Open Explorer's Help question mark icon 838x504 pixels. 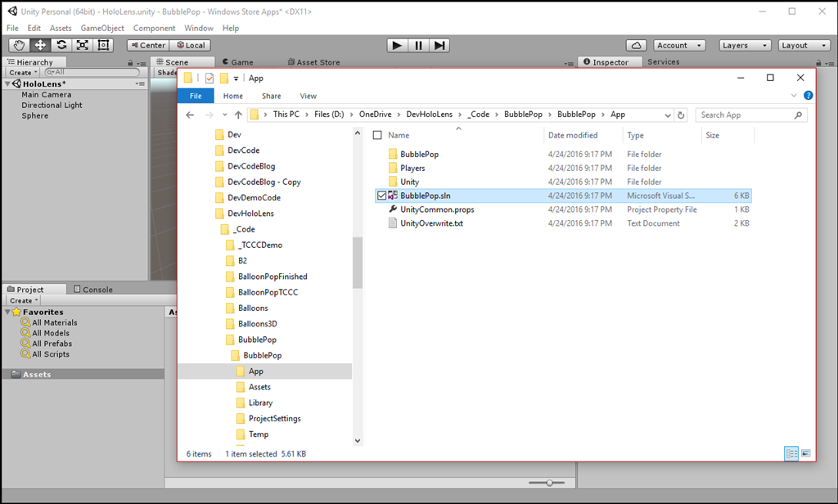(x=808, y=95)
